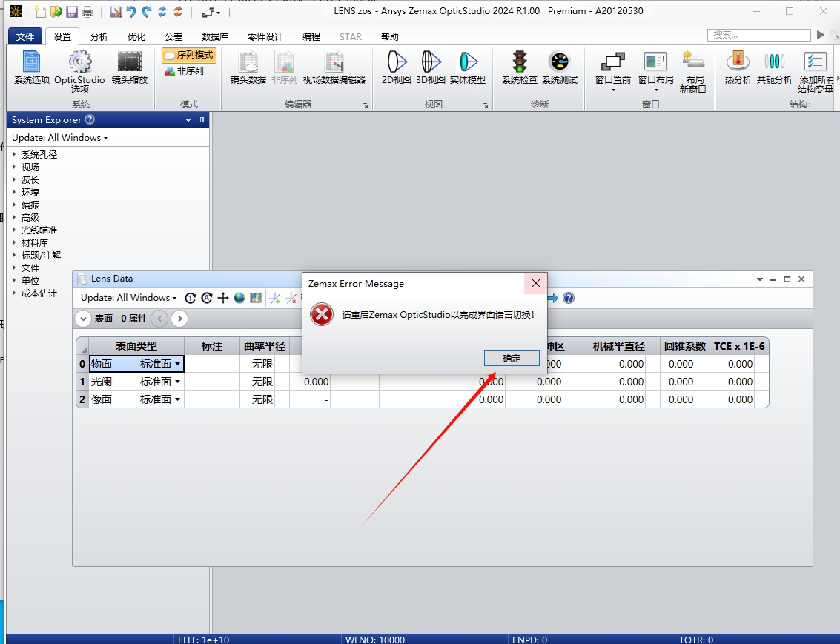Click 确定 in the error dialog

512,358
